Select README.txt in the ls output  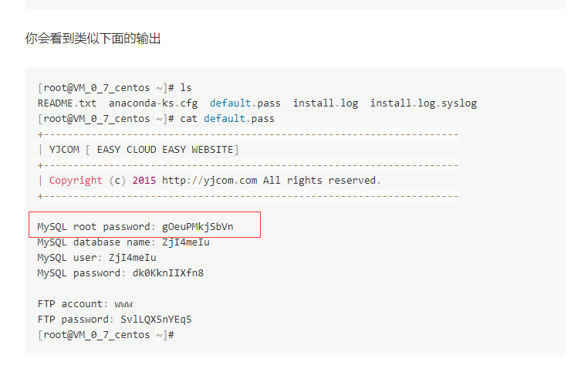(67, 103)
